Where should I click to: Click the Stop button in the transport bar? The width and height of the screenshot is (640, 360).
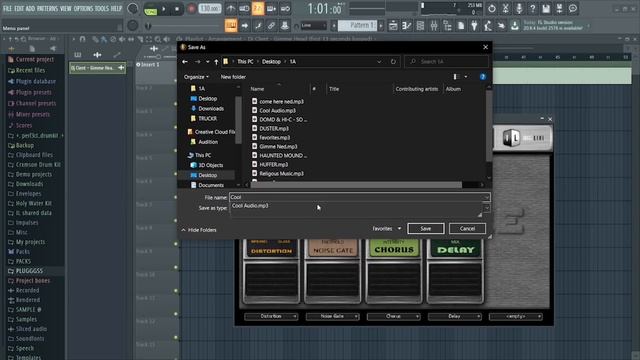click(x=177, y=9)
